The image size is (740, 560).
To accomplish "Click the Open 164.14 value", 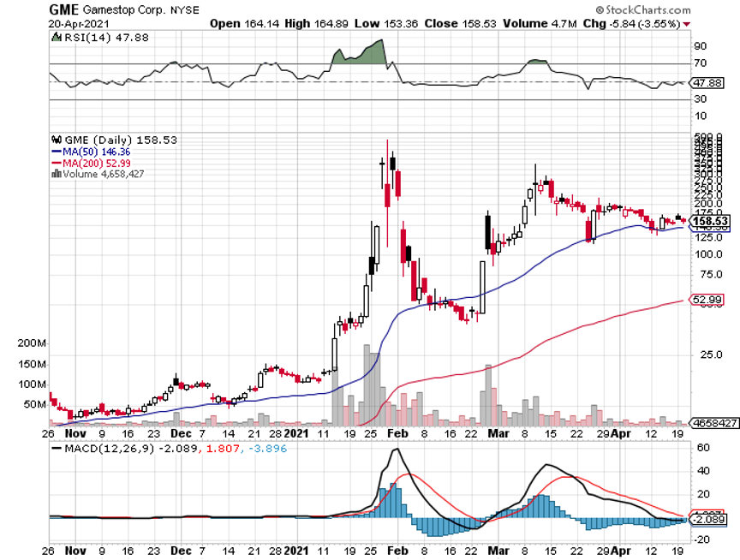I will tap(244, 24).
